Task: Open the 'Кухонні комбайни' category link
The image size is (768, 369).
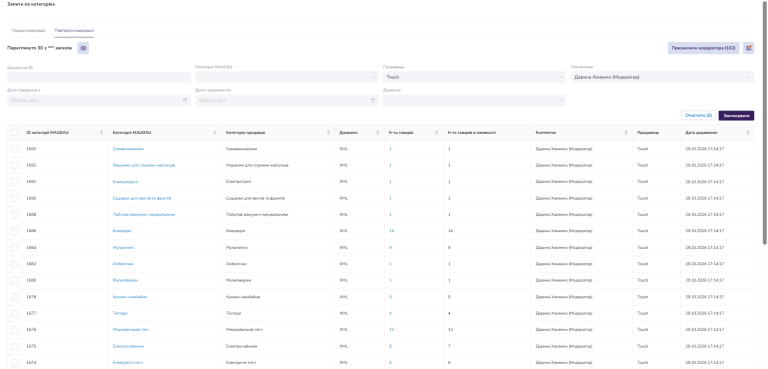Action: tap(130, 296)
